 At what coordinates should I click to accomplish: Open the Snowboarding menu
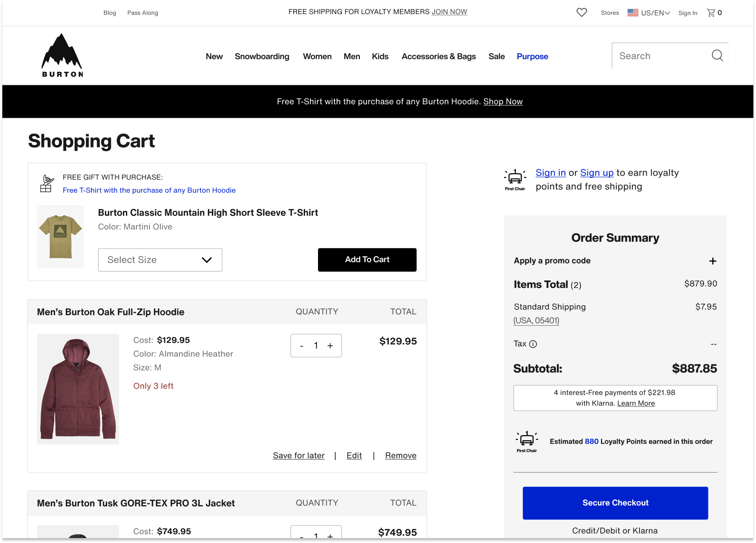click(262, 56)
